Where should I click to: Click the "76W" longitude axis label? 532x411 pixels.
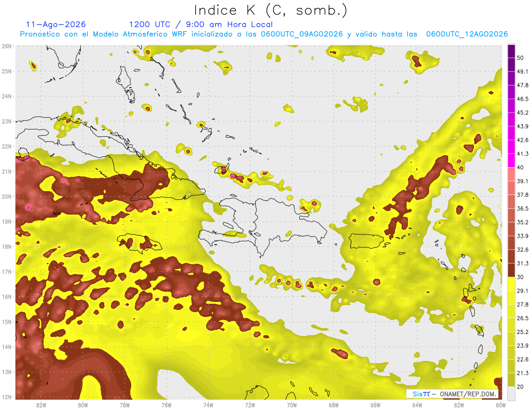coord(166,405)
